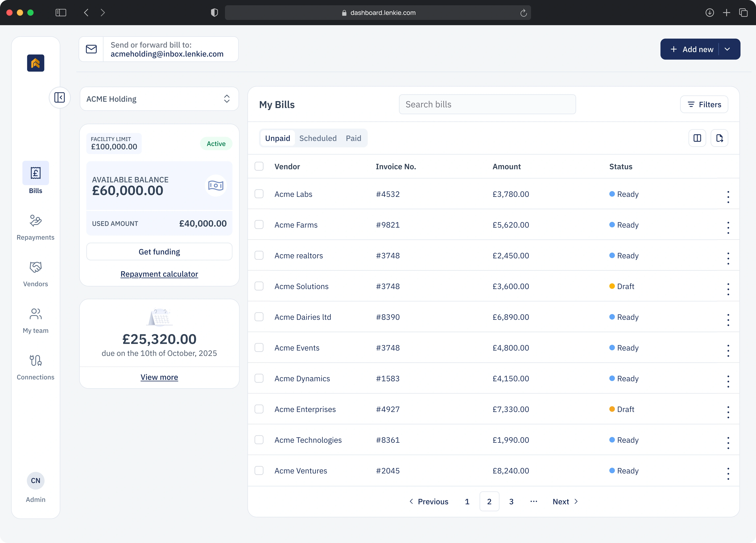Expand the Add new dropdown arrow
The width and height of the screenshot is (756, 543).
(x=727, y=49)
